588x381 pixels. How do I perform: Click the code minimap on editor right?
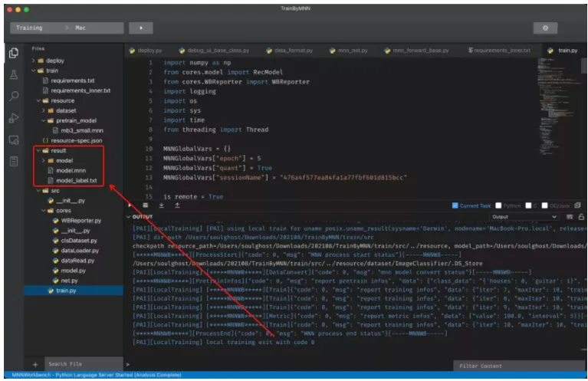[559, 105]
